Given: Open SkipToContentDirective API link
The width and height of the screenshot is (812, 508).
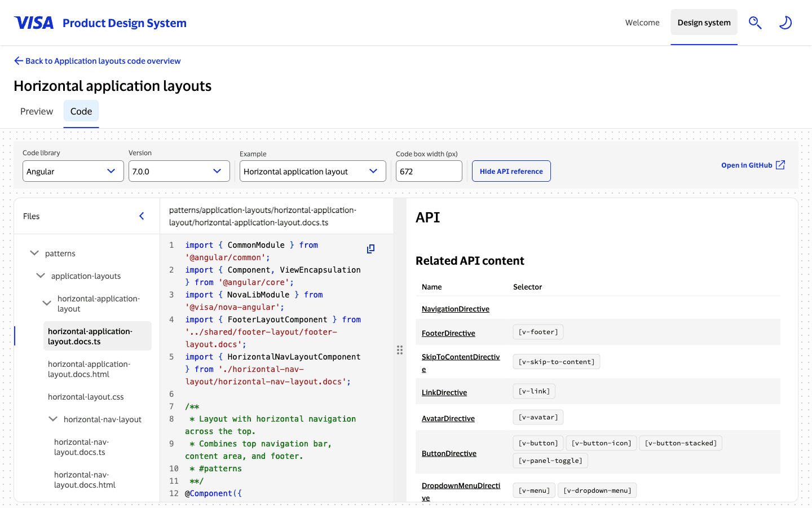Looking at the screenshot, I should (x=461, y=363).
